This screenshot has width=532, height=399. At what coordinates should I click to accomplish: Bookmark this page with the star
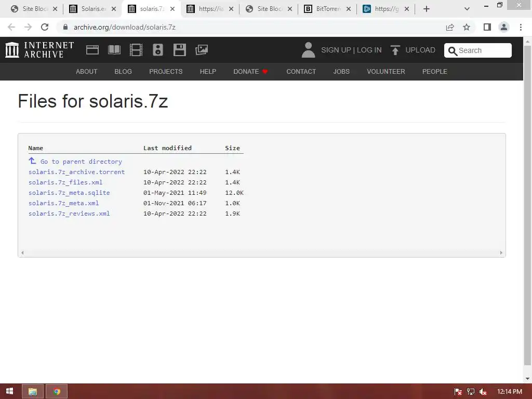[467, 27]
